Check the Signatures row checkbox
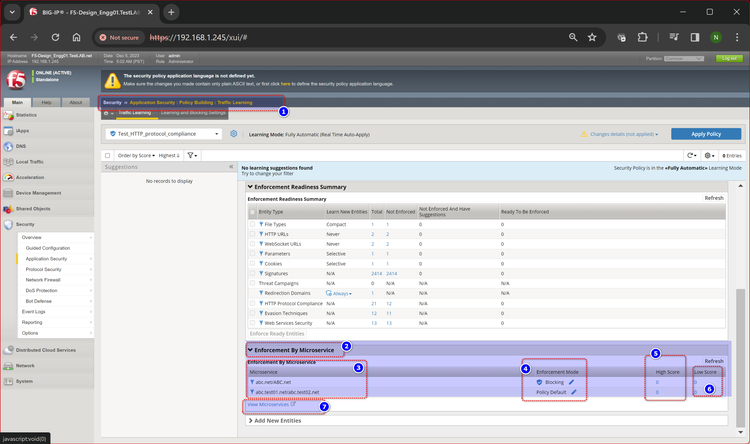Image resolution: width=750 pixels, height=444 pixels. click(x=251, y=273)
